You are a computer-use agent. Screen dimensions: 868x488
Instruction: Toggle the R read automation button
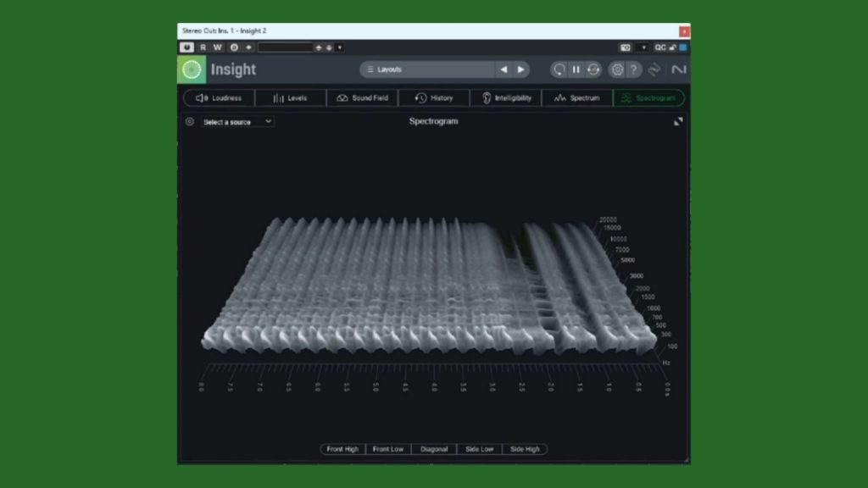(x=203, y=47)
